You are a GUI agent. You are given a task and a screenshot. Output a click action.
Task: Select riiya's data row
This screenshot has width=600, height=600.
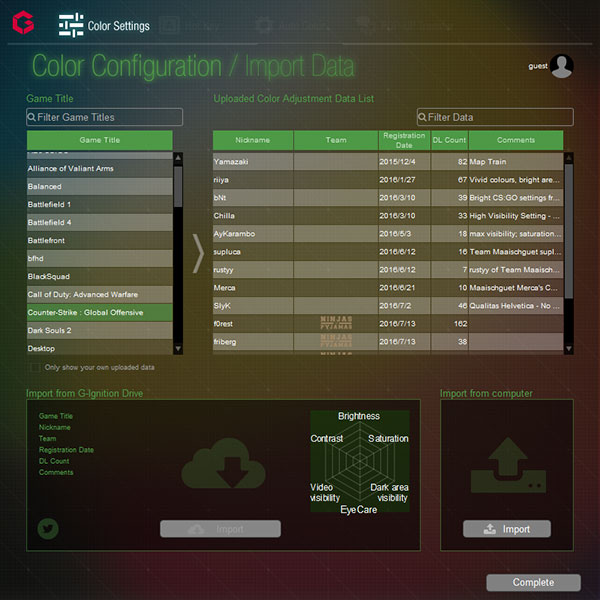click(388, 179)
